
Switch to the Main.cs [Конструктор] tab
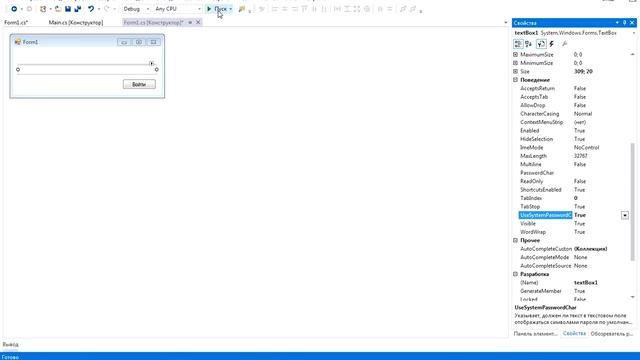tap(76, 22)
